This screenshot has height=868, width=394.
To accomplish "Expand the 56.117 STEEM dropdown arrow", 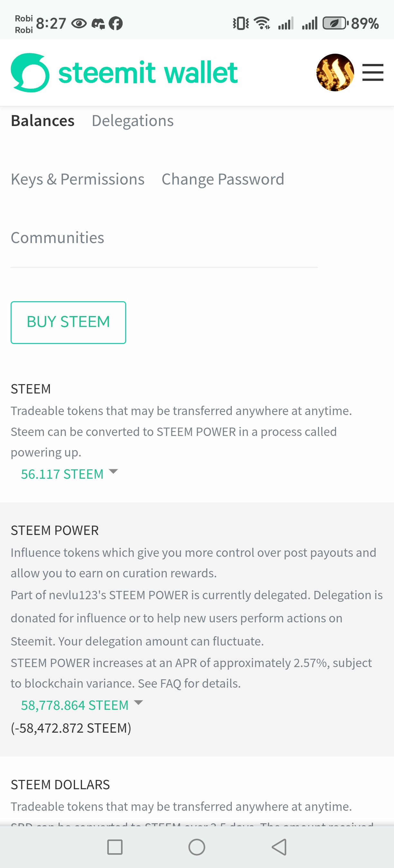I will pos(113,471).
